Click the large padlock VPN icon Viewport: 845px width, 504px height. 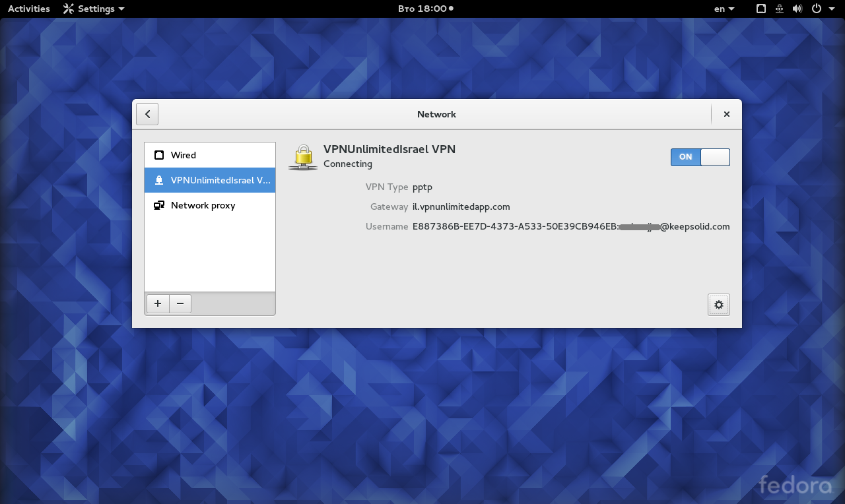coord(303,157)
